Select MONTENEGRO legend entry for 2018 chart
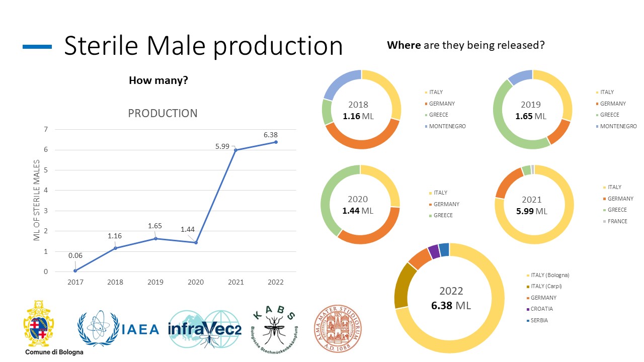The width and height of the screenshot is (644, 362). (x=447, y=126)
